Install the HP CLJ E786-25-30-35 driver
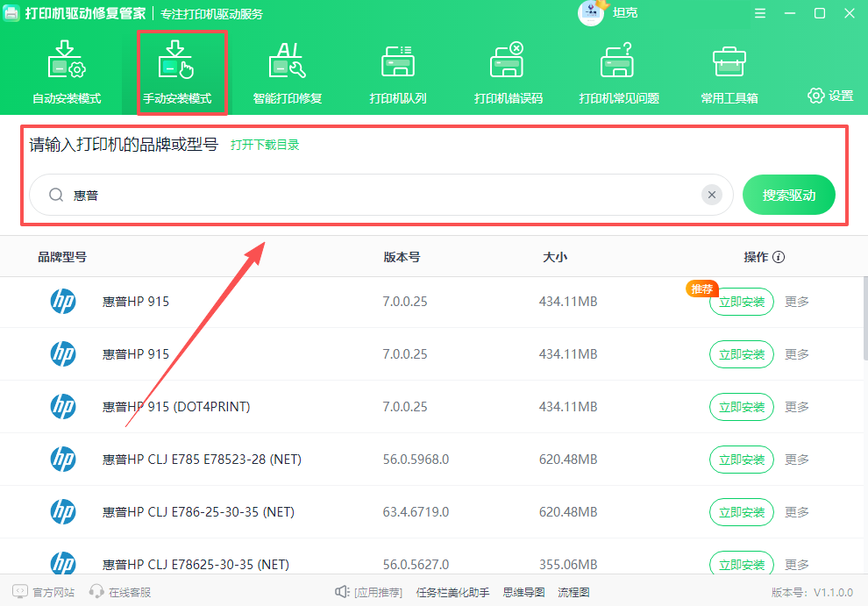 [x=741, y=512]
